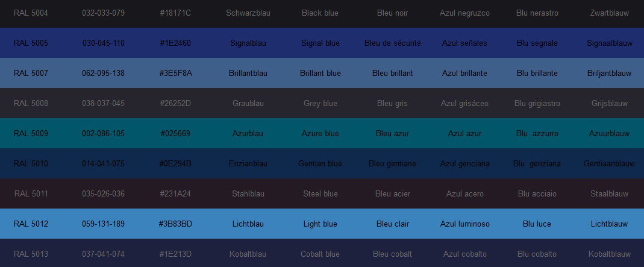This screenshot has height=267, width=644.
Task: Select RGB value 038-037-045
Action: click(104, 104)
